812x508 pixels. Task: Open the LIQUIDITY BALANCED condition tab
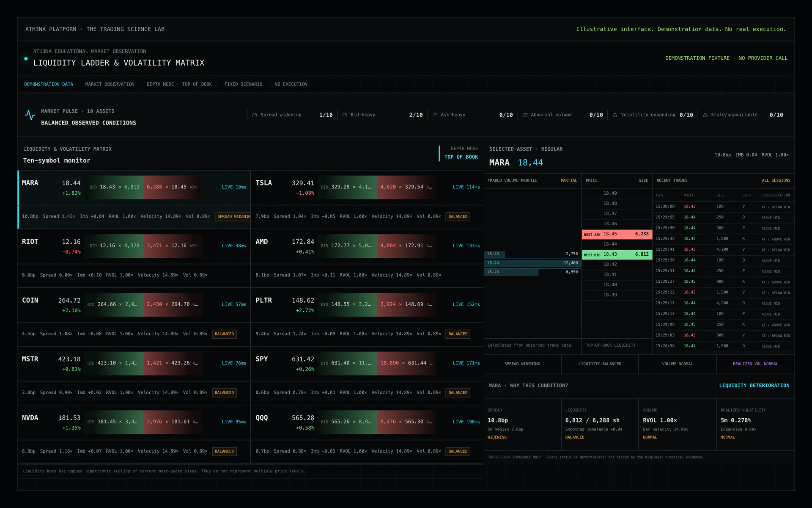[x=600, y=364]
